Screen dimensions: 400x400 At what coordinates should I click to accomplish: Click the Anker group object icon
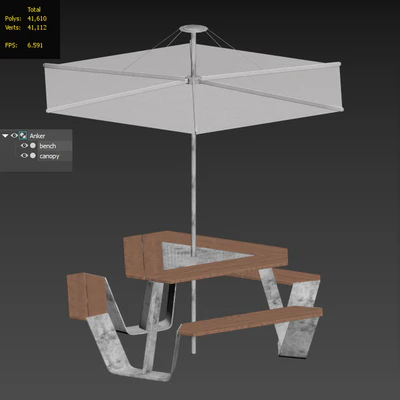23,135
